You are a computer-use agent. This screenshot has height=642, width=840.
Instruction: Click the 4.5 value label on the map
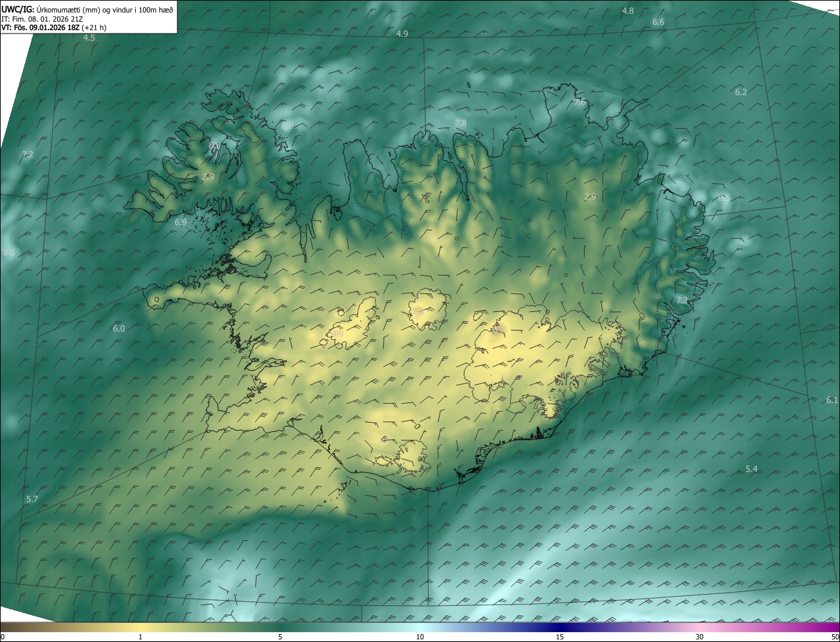pyautogui.click(x=89, y=38)
